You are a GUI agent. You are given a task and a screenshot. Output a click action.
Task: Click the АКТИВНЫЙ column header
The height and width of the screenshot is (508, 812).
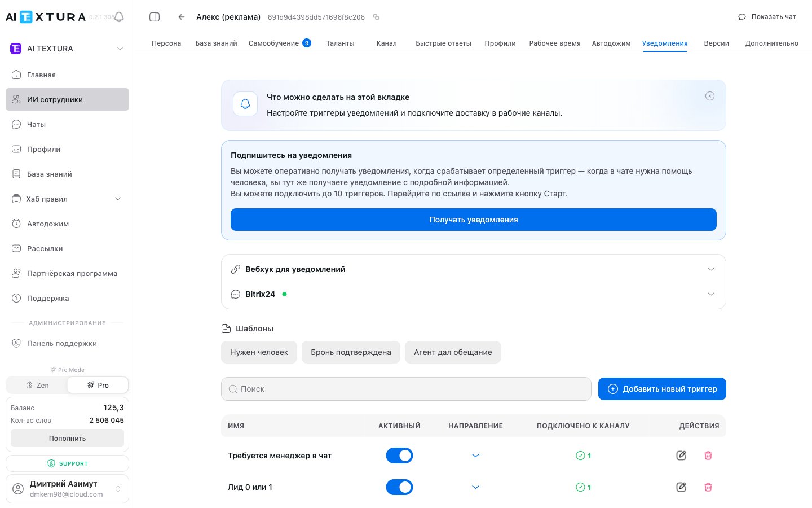pyautogui.click(x=399, y=426)
